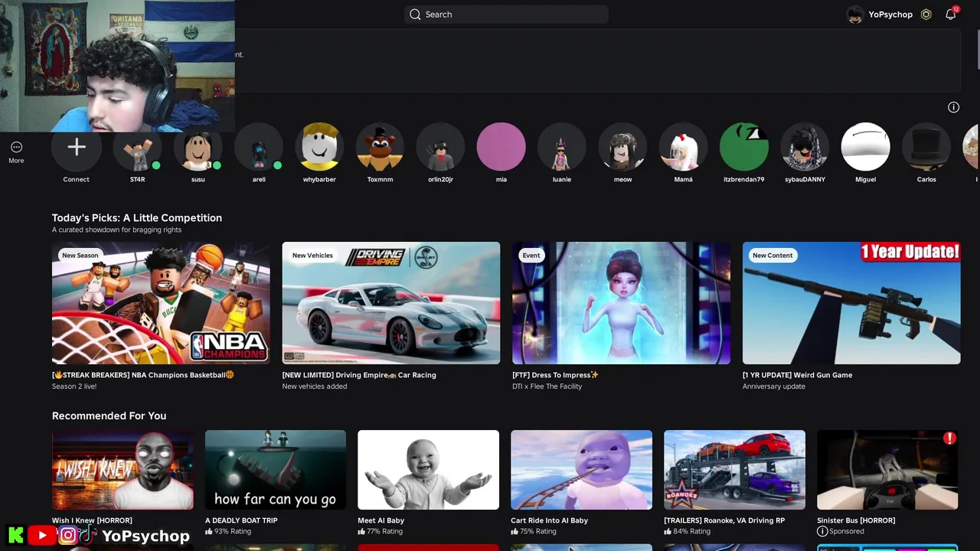Open friend luanie's avatar
The height and width of the screenshot is (551, 980).
562,147
